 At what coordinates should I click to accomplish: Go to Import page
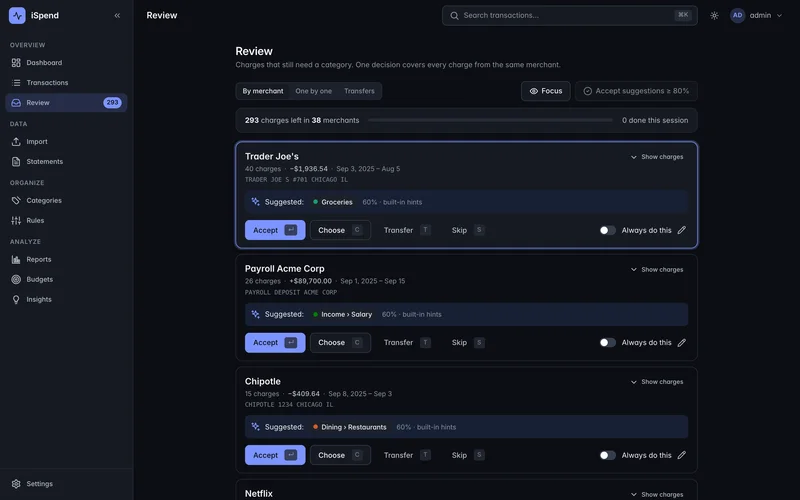tap(66, 142)
